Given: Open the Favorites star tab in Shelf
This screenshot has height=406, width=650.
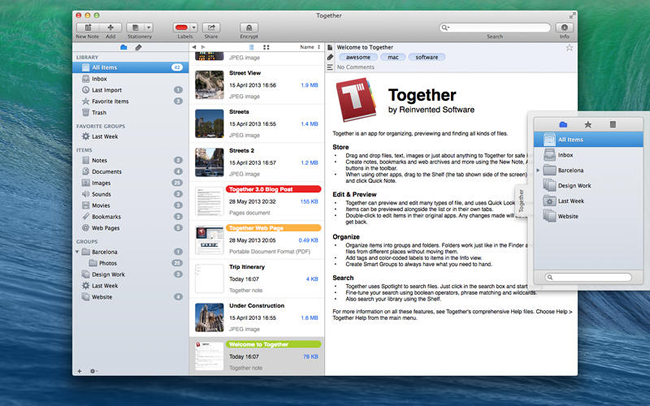Looking at the screenshot, I should tap(587, 124).
